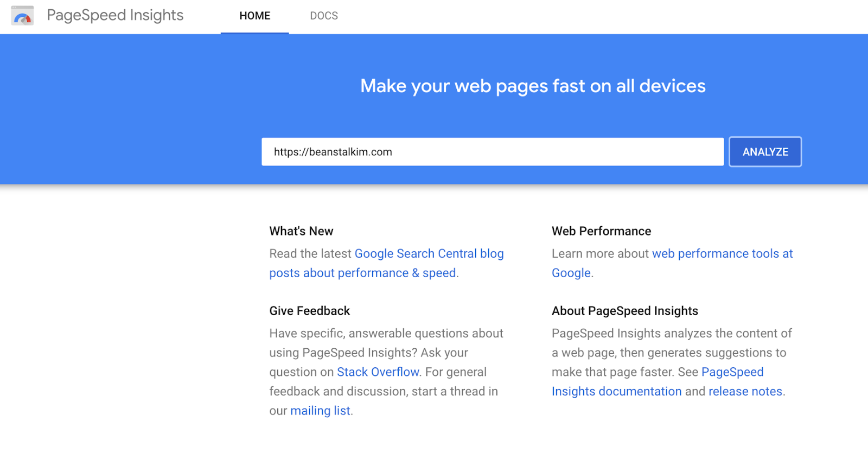The width and height of the screenshot is (868, 466).
Task: Follow the posts about performance & speed link
Action: 362,273
